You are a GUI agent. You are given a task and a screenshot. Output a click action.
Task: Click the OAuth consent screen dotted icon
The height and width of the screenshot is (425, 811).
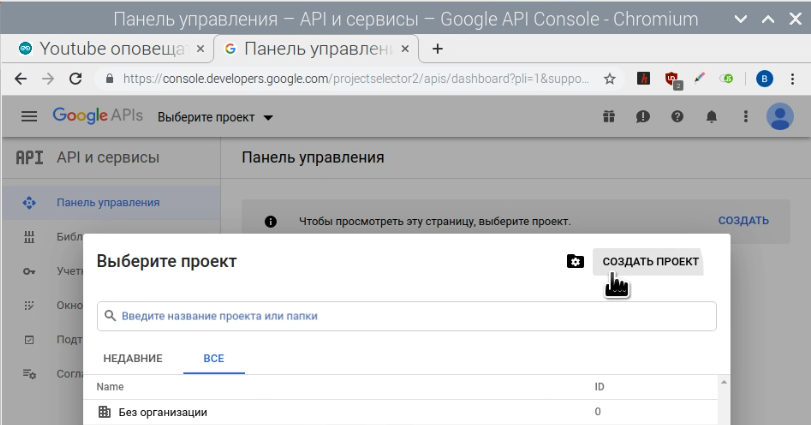coord(29,306)
